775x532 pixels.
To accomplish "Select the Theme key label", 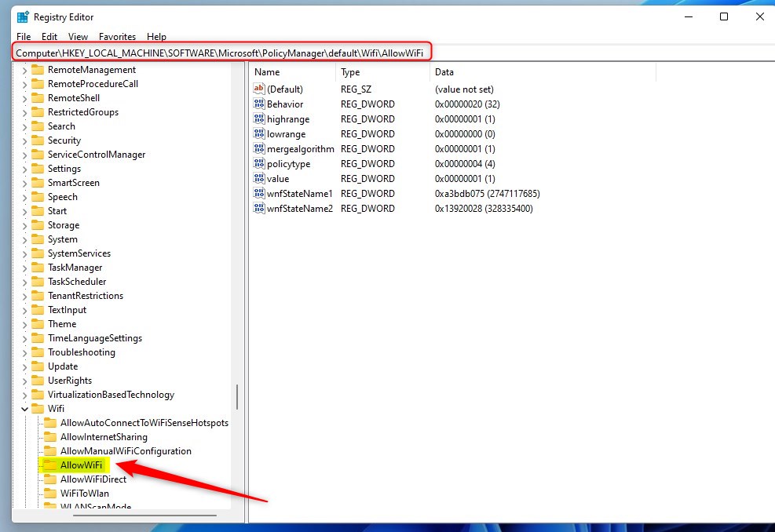I will tap(62, 324).
